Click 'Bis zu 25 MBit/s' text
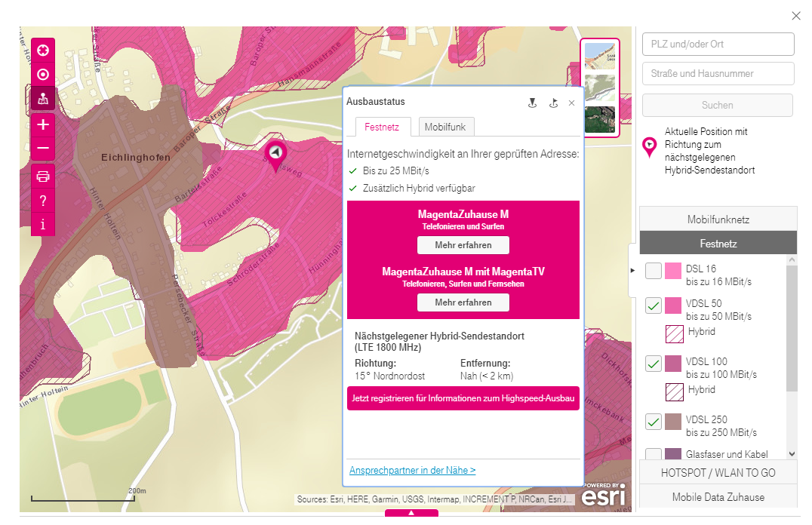The width and height of the screenshot is (812, 525). [x=395, y=171]
